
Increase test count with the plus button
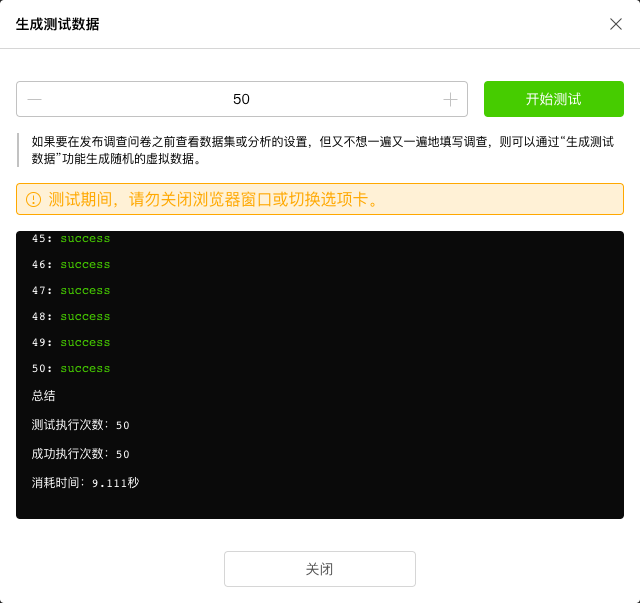[x=450, y=99]
